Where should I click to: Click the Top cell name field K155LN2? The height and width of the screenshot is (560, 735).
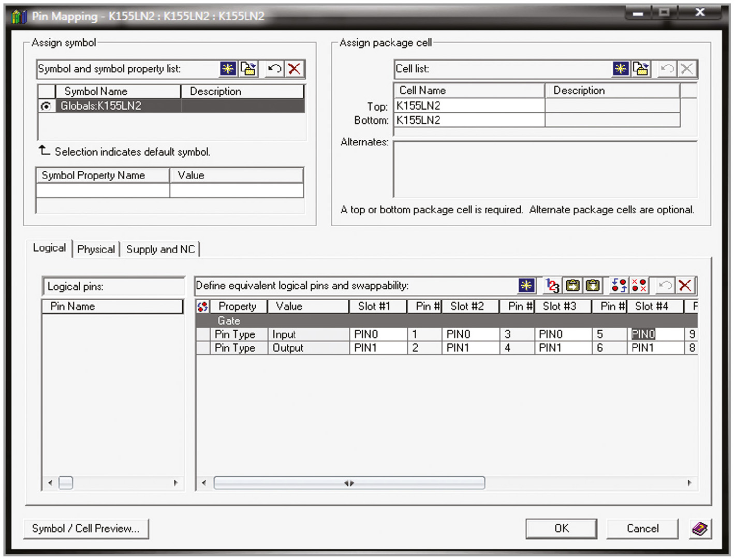(468, 106)
